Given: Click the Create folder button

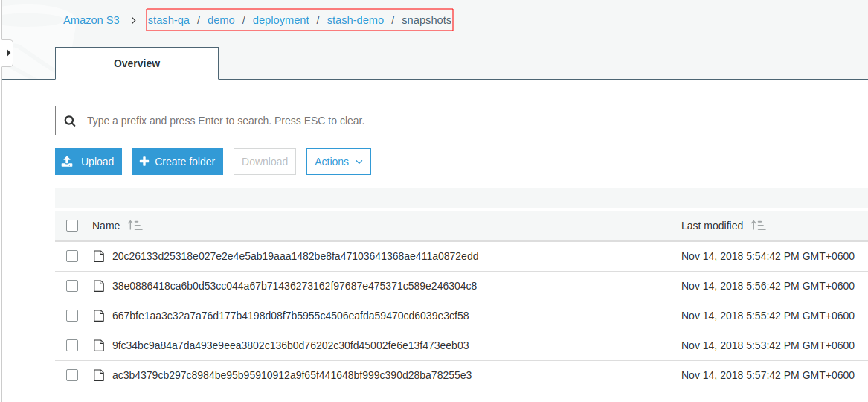Looking at the screenshot, I should point(178,162).
